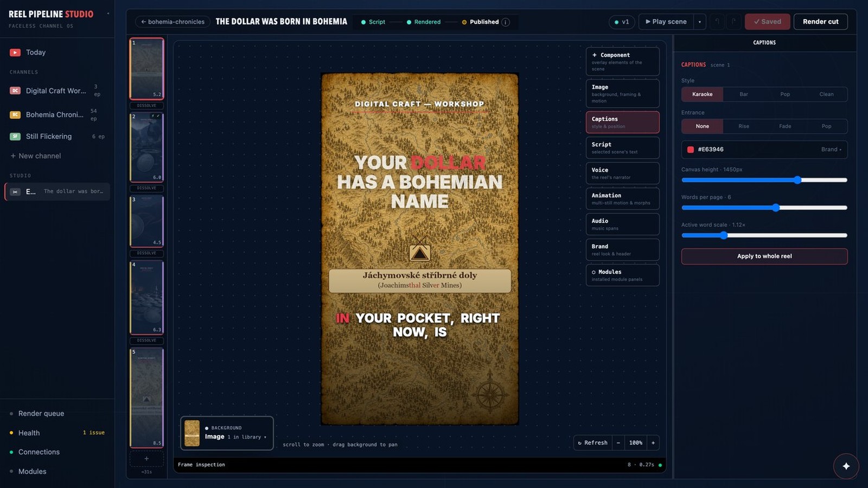Open the Play scene dropdown arrow

[700, 22]
